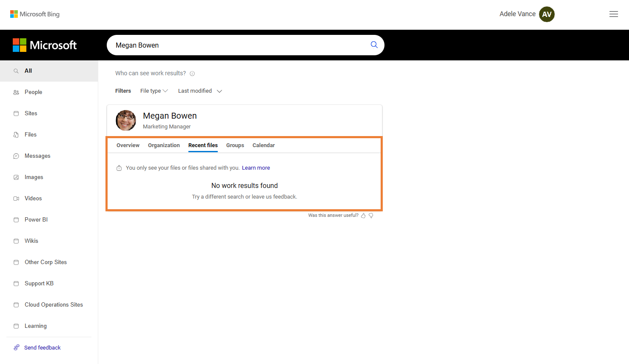Click the Files icon in sidebar

tap(16, 135)
